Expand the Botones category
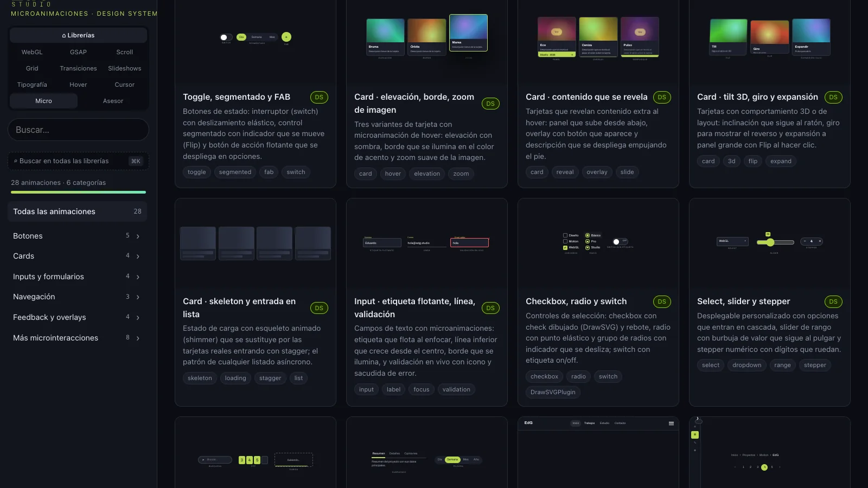 (78, 236)
